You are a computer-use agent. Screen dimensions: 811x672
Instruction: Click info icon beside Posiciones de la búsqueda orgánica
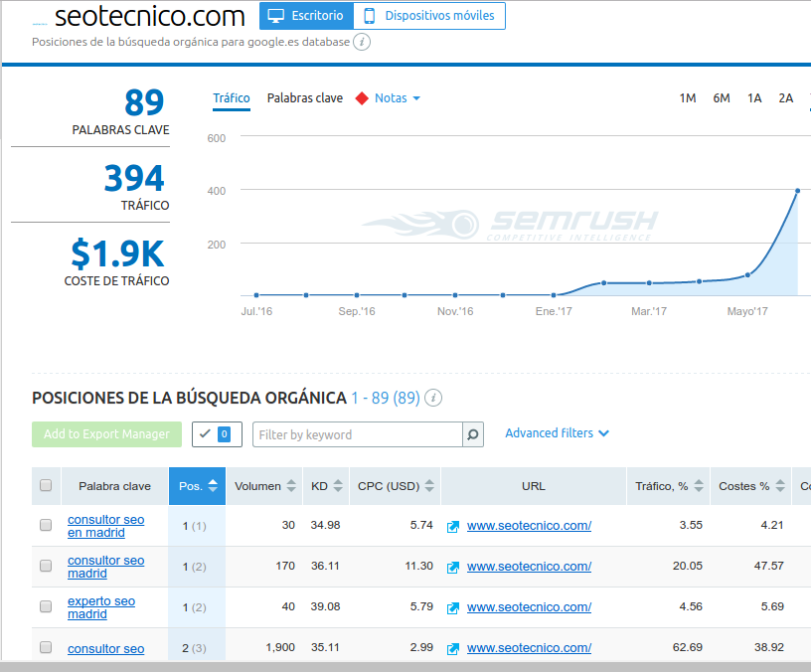coord(433,398)
